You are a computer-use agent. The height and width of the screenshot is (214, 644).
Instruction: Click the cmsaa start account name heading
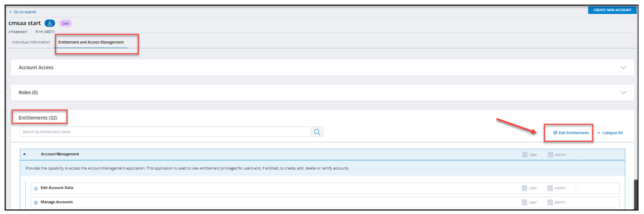tap(25, 24)
